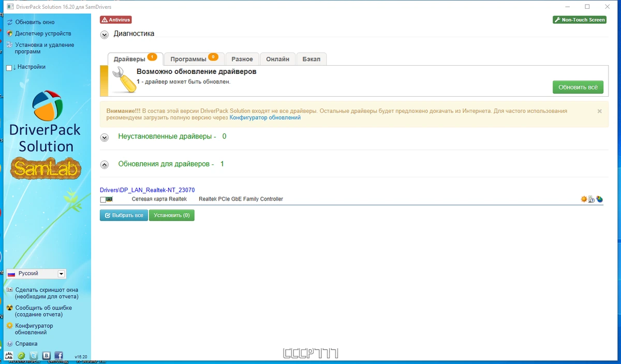Viewport: 621px width, 364px height.
Task: Click the wrench icon in update banner
Action: pyautogui.click(x=123, y=80)
